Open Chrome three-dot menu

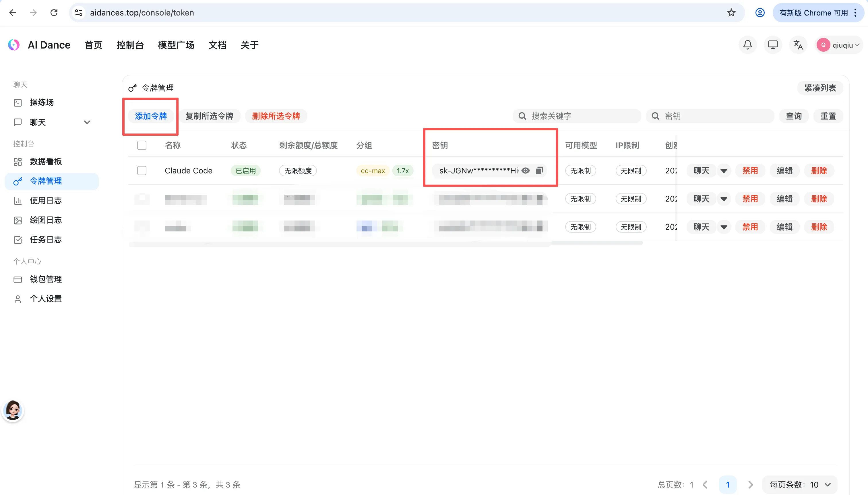855,13
